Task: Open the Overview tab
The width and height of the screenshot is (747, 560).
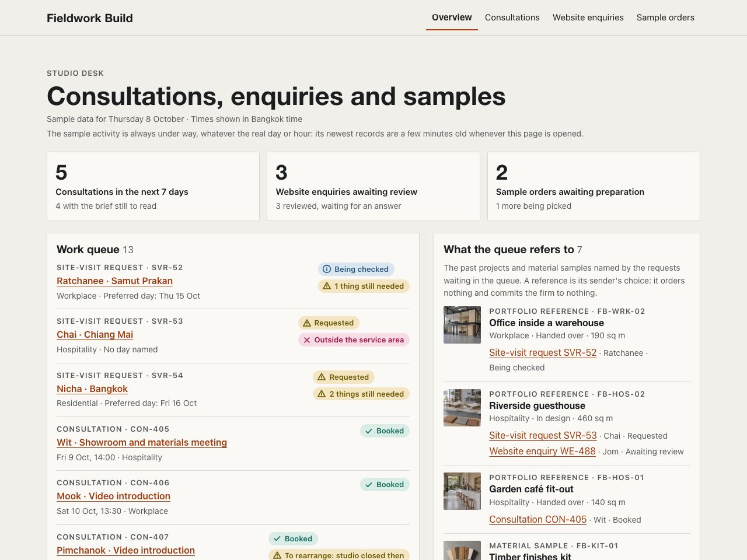Action: click(452, 17)
